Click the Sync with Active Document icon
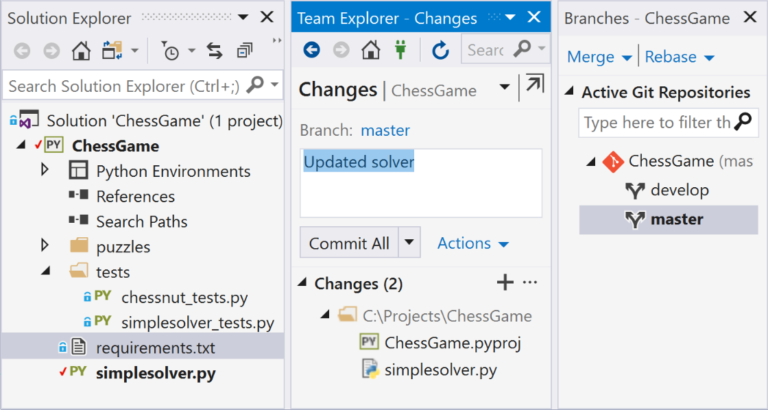Viewport: 768px width, 410px height. [214, 50]
